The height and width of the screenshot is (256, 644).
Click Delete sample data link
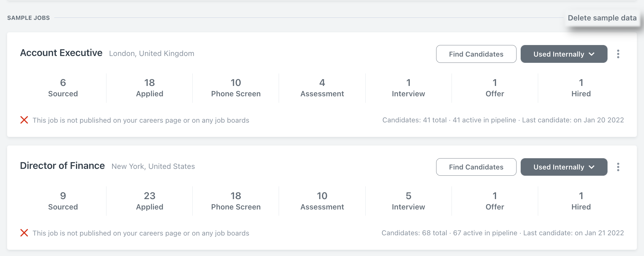pos(602,18)
